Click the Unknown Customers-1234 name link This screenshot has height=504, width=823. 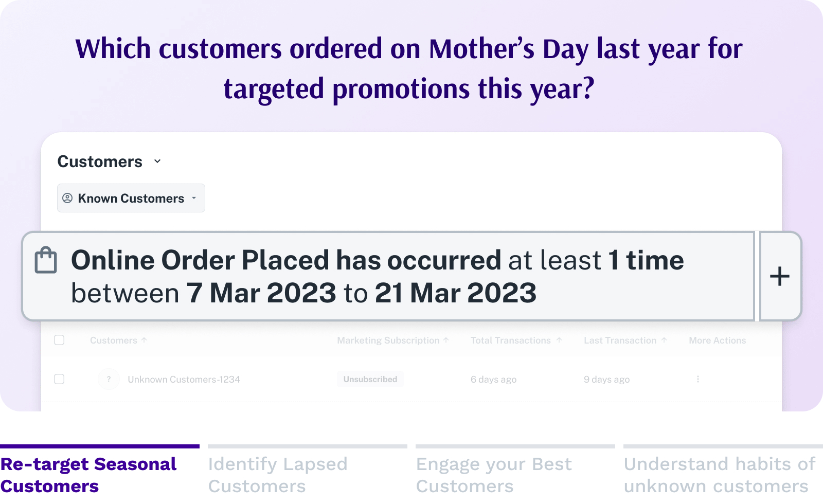(x=184, y=380)
